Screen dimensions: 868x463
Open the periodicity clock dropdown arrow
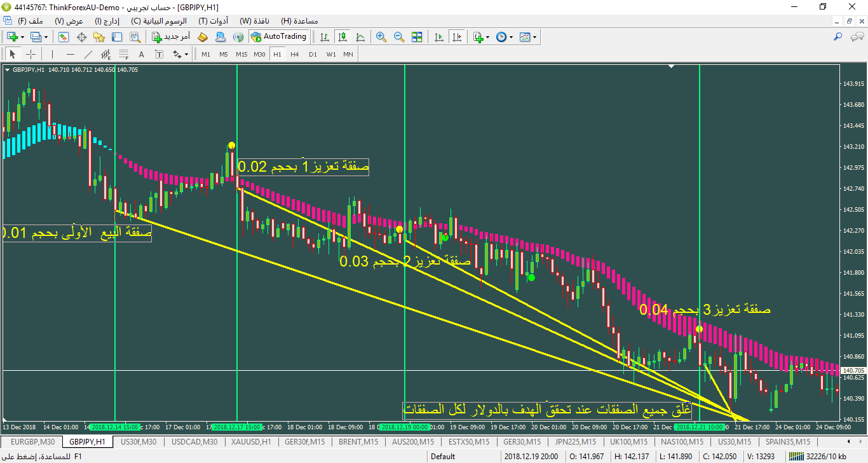tap(511, 37)
